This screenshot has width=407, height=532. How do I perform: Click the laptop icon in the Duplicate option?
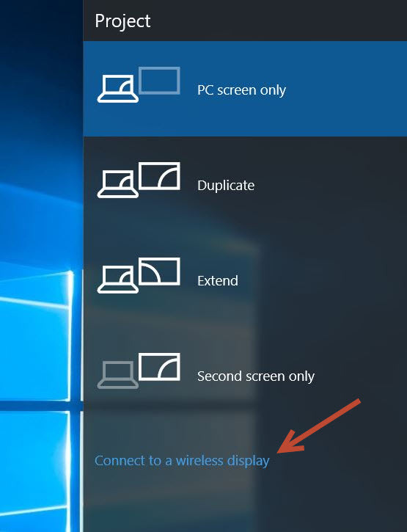117,184
